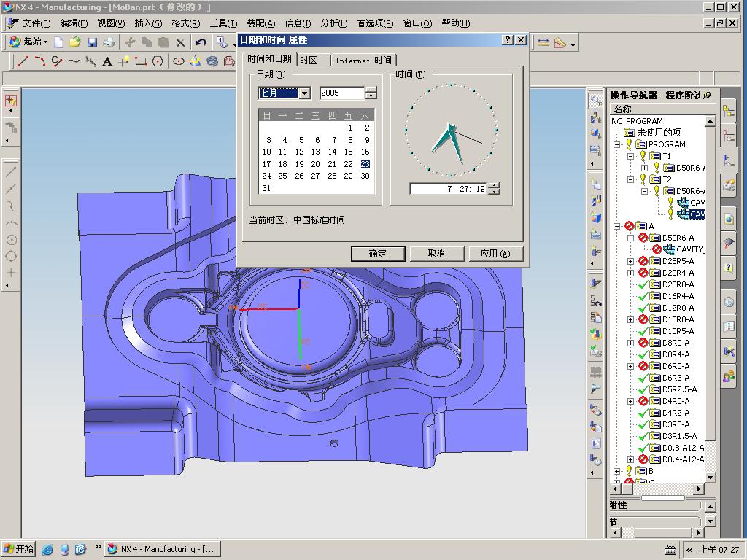Save the part with the floppy icon
This screenshot has height=560, width=747.
[92, 42]
